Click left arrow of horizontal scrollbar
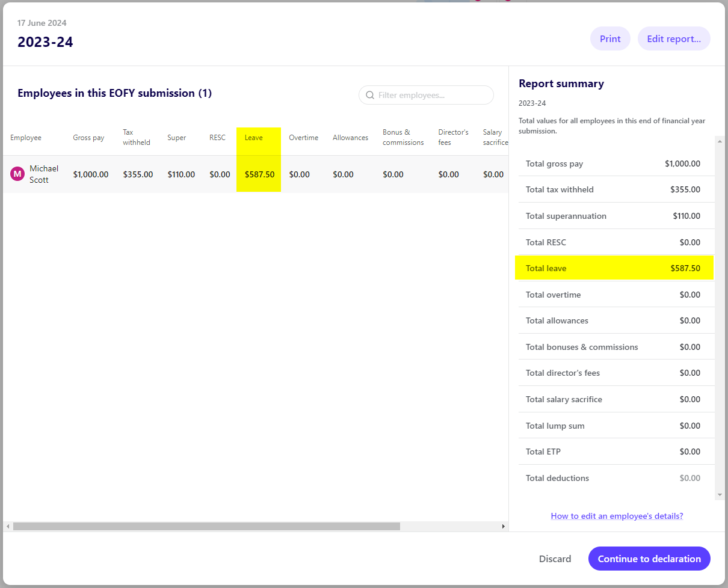This screenshot has height=588, width=728. pos(8,527)
